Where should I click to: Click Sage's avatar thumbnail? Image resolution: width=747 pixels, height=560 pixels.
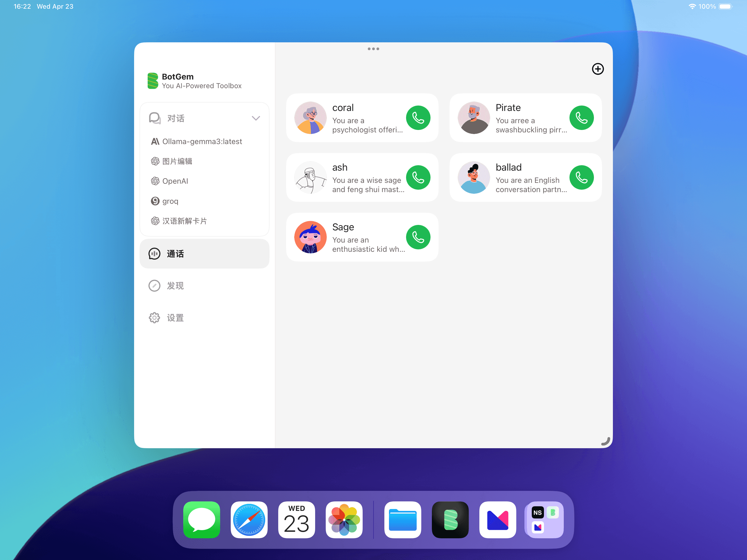point(310,237)
